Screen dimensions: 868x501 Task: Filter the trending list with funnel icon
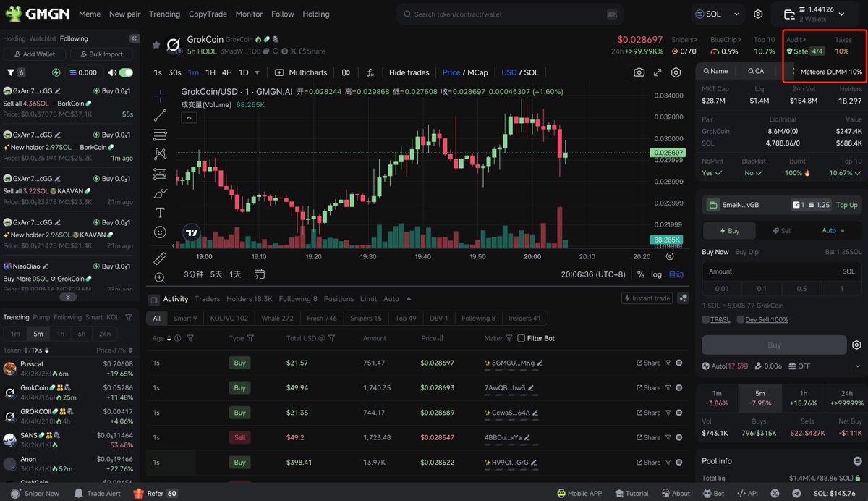(129, 317)
